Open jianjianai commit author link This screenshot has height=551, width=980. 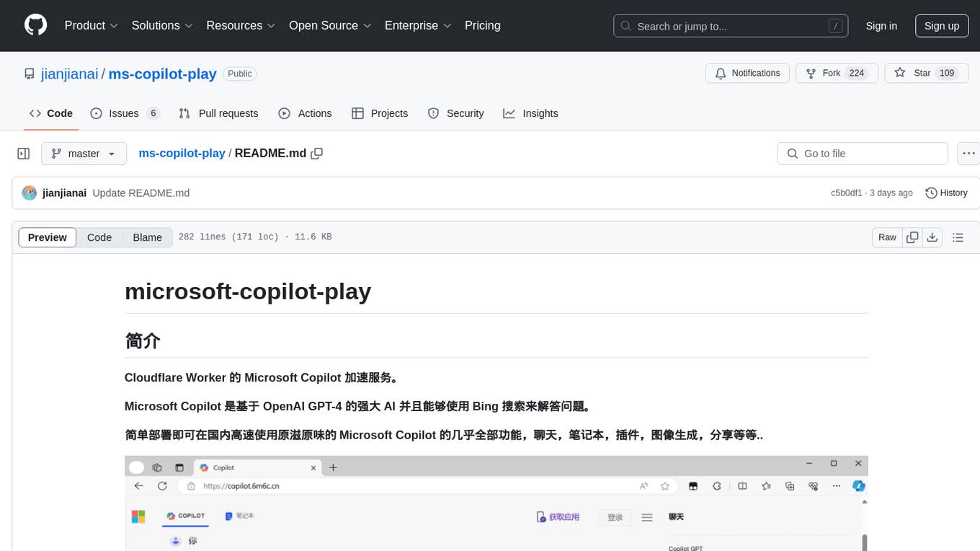coord(65,193)
